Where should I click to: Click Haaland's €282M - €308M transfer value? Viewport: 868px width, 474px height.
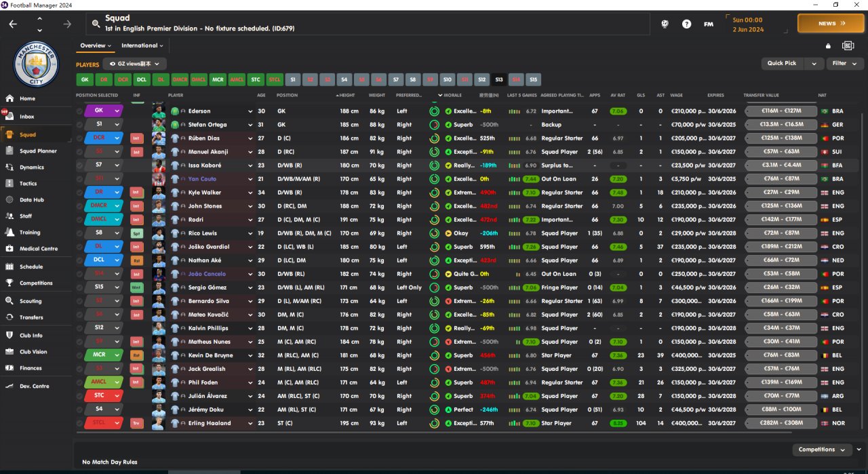(x=780, y=423)
